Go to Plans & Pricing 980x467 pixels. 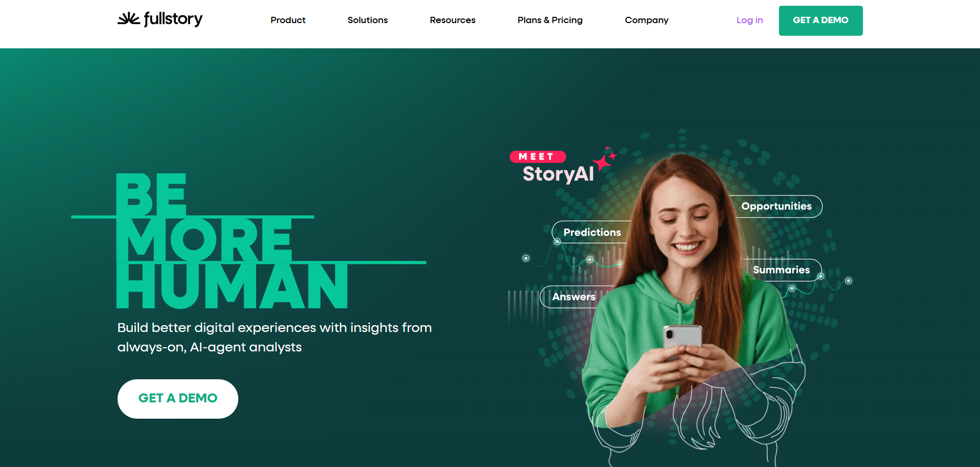pos(550,20)
